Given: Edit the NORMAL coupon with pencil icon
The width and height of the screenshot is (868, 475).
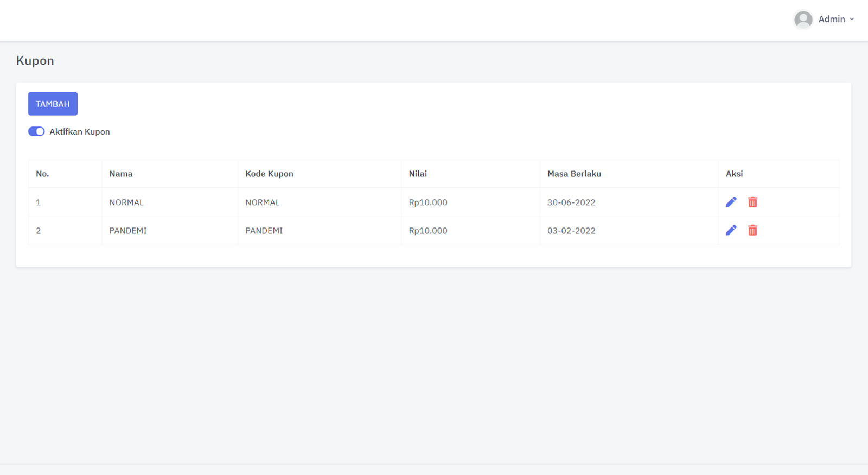Looking at the screenshot, I should 731,202.
